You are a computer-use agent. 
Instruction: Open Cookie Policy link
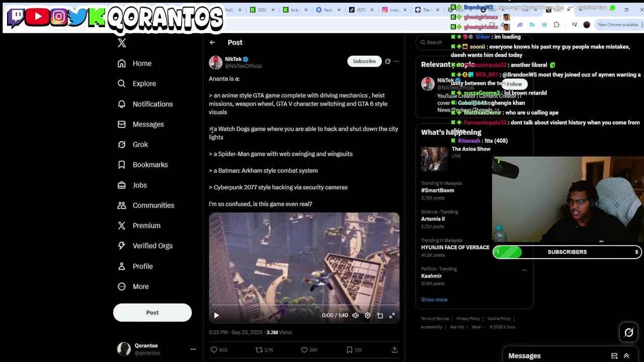(x=499, y=319)
